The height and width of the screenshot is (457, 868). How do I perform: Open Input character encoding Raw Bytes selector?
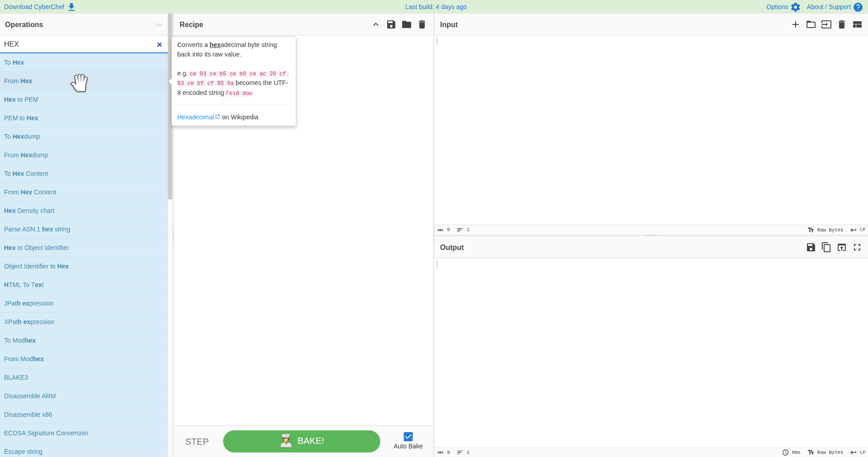coord(825,230)
